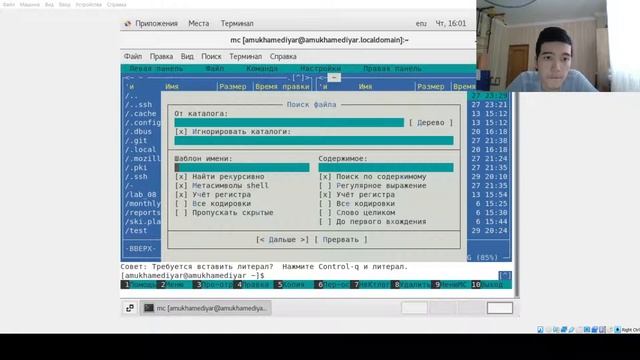The width and height of the screenshot is (640, 360).
Task: Focus the Шаблон имени input field
Action: (242, 168)
